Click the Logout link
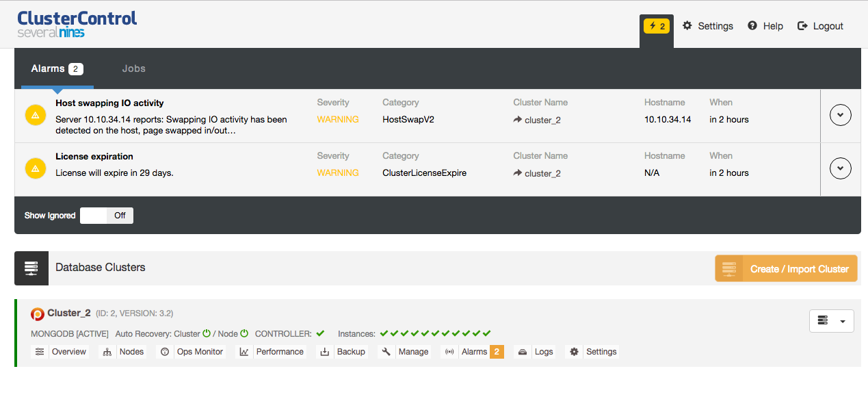Viewport: 868px width, 397px height. click(x=828, y=26)
